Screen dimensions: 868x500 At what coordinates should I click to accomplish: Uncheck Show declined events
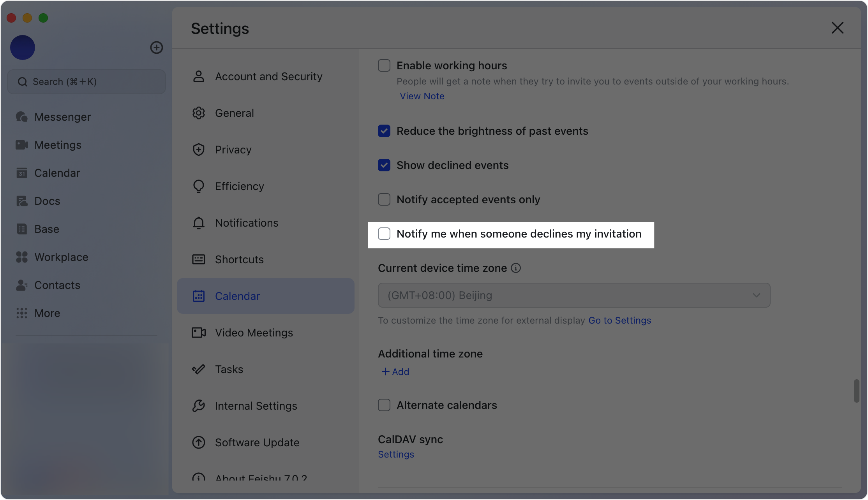[x=384, y=165]
